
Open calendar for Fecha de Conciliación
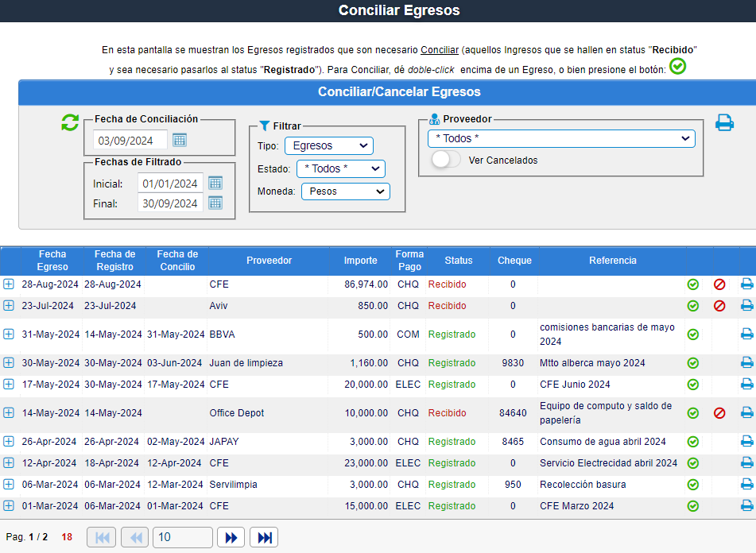coord(180,141)
